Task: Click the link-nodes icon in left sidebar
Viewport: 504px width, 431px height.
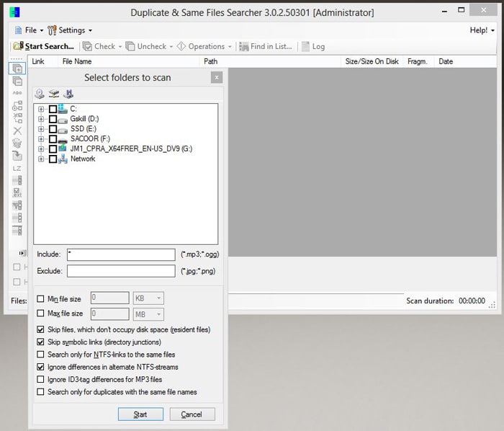Action: [x=17, y=105]
